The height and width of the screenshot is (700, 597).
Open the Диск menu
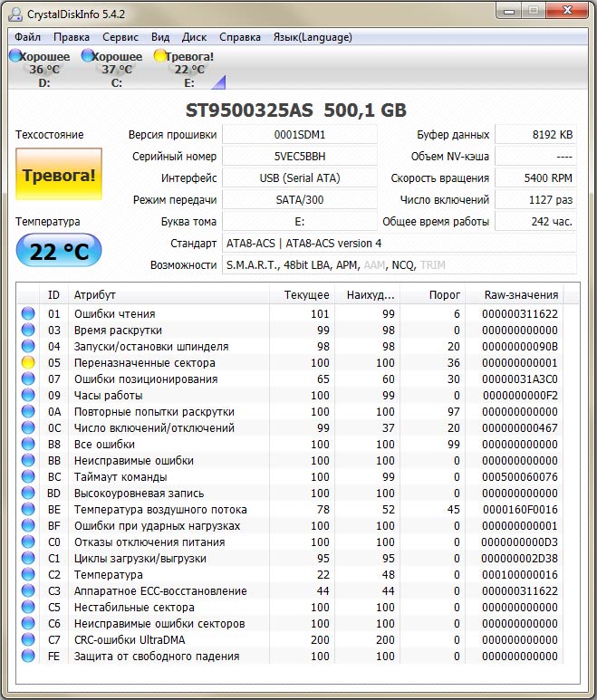(x=194, y=37)
